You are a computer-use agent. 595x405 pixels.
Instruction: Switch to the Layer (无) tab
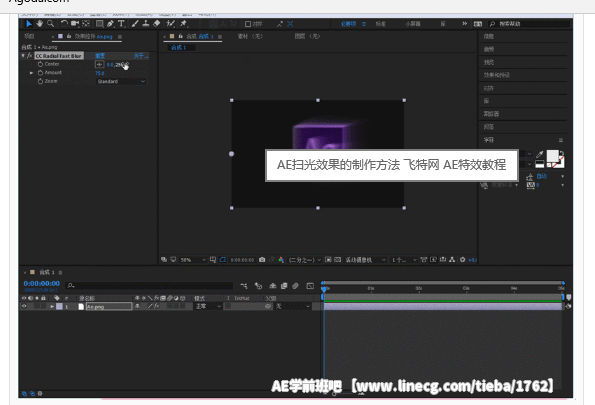coord(308,36)
